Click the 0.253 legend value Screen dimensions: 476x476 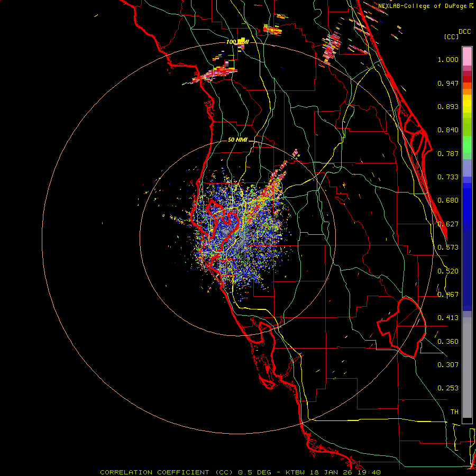(448, 388)
